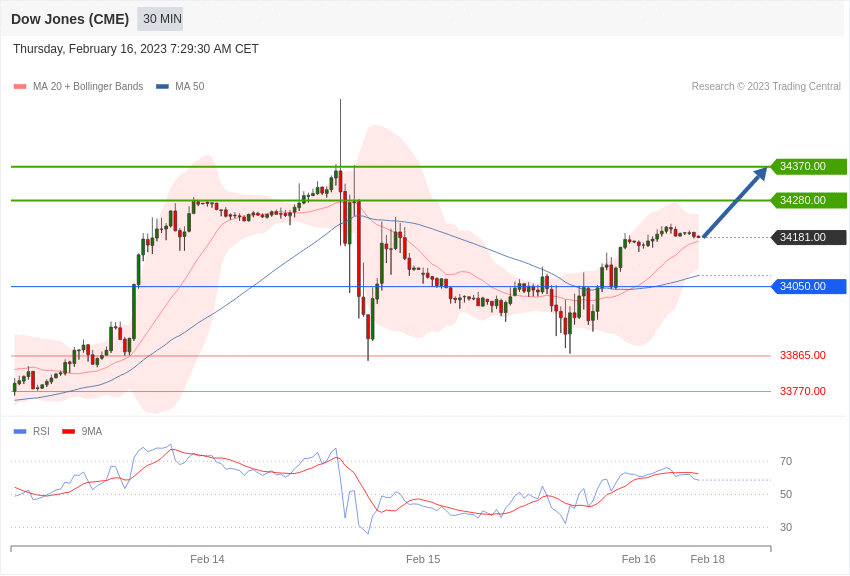This screenshot has width=850, height=576.
Task: Select the 34280.00 green resistance tag
Action: [808, 200]
